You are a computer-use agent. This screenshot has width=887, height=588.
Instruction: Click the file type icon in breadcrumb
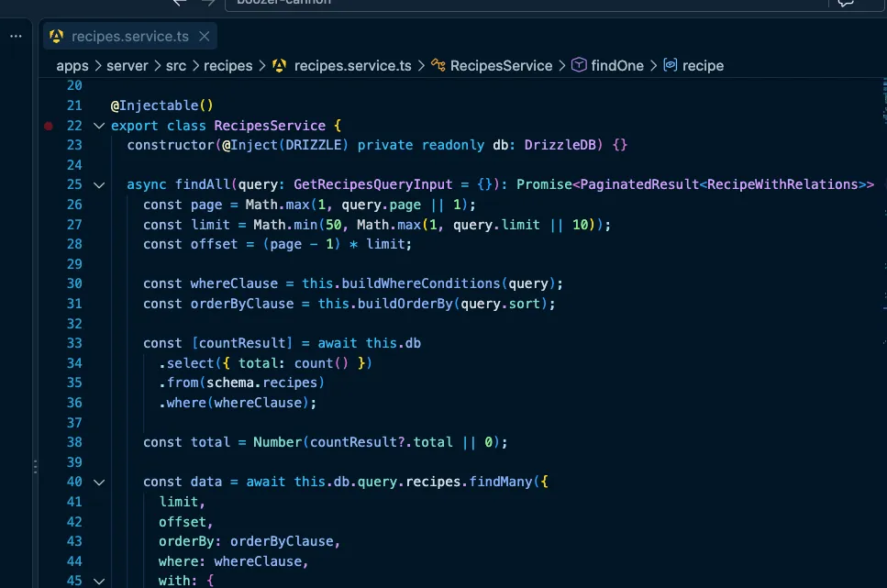[x=280, y=66]
